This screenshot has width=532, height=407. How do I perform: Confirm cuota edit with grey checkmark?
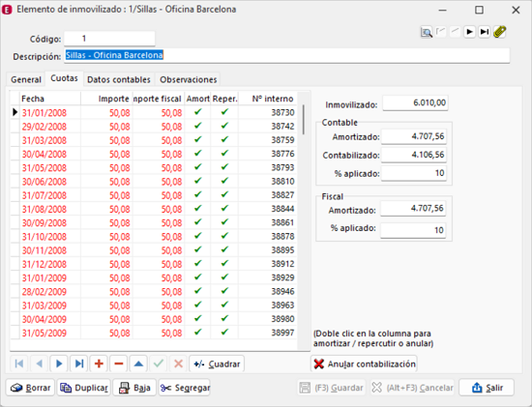(x=159, y=363)
